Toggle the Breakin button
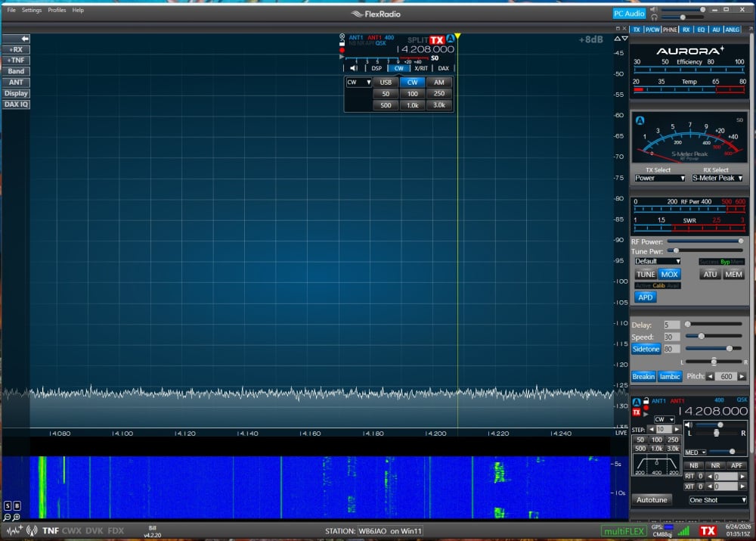Screen dimensions: 756x541 [x=643, y=377]
